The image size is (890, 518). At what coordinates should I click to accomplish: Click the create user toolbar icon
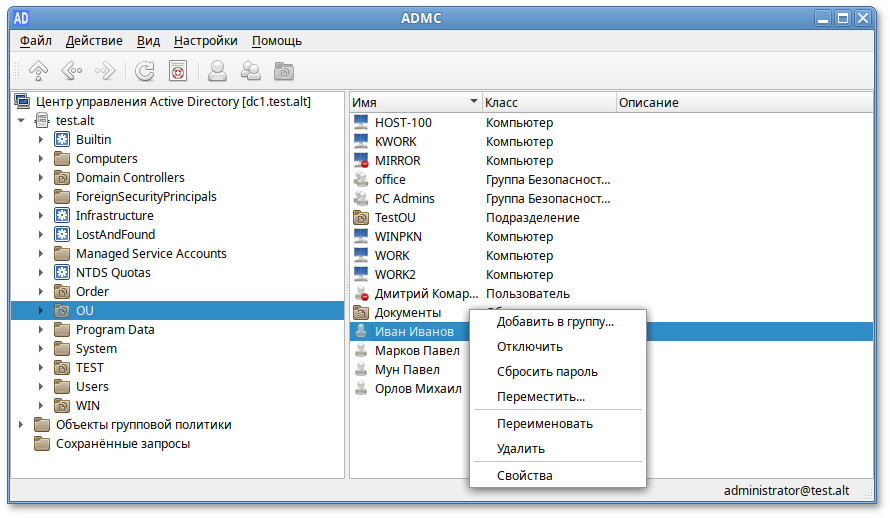(x=216, y=71)
